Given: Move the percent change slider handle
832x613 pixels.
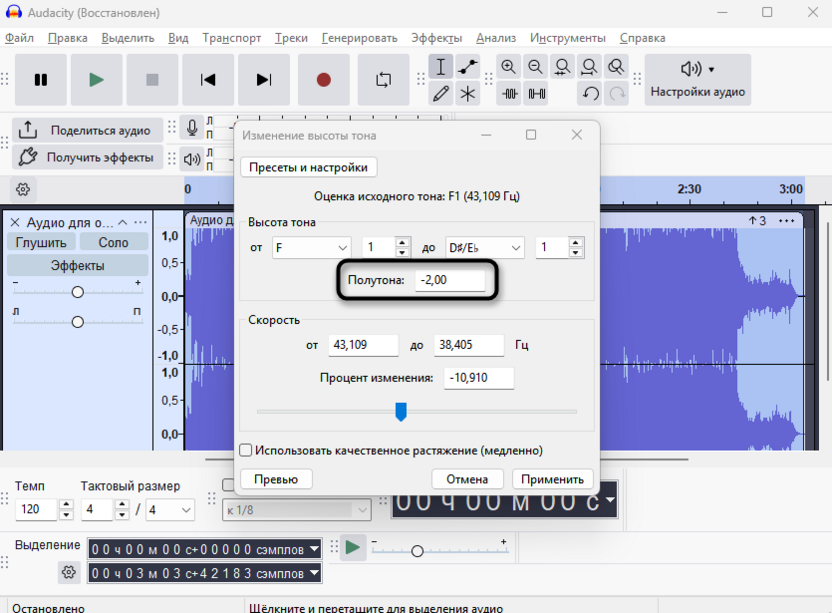Looking at the screenshot, I should click(401, 412).
